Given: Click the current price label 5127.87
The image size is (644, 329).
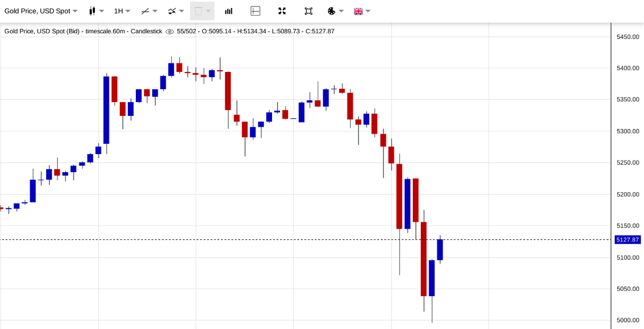Looking at the screenshot, I should pos(627,239).
